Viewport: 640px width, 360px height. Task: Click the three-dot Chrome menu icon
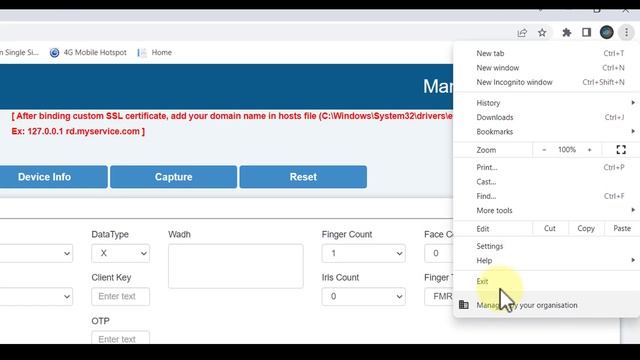point(627,33)
